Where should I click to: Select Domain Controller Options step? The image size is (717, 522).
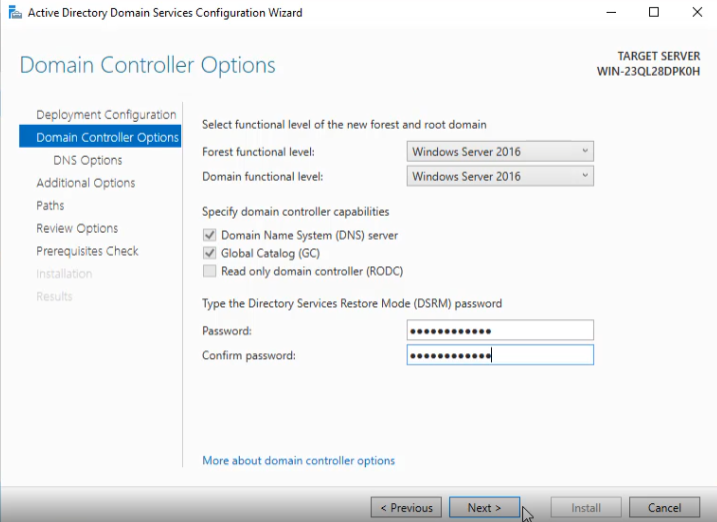(x=100, y=137)
